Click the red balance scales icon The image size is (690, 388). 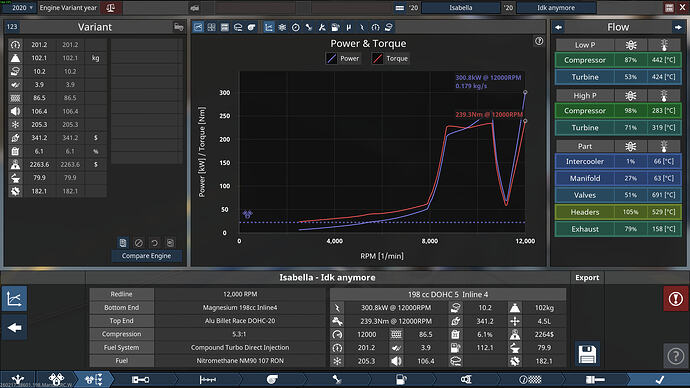(111, 7)
